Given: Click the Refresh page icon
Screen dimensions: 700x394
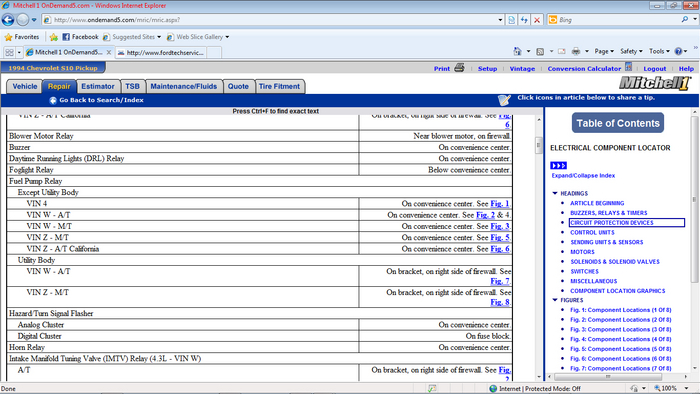Looking at the screenshot, I should click(x=524, y=20).
